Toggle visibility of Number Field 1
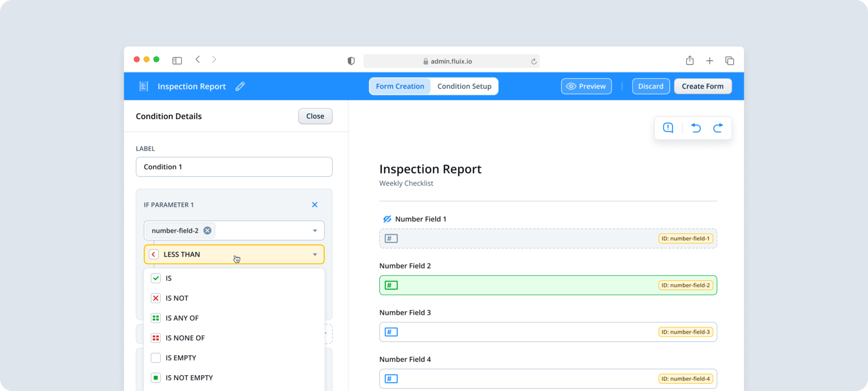The width and height of the screenshot is (868, 391). (x=387, y=219)
